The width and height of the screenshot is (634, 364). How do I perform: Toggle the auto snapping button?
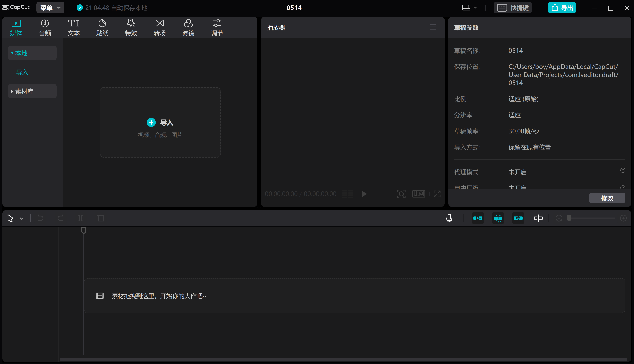pos(498,218)
